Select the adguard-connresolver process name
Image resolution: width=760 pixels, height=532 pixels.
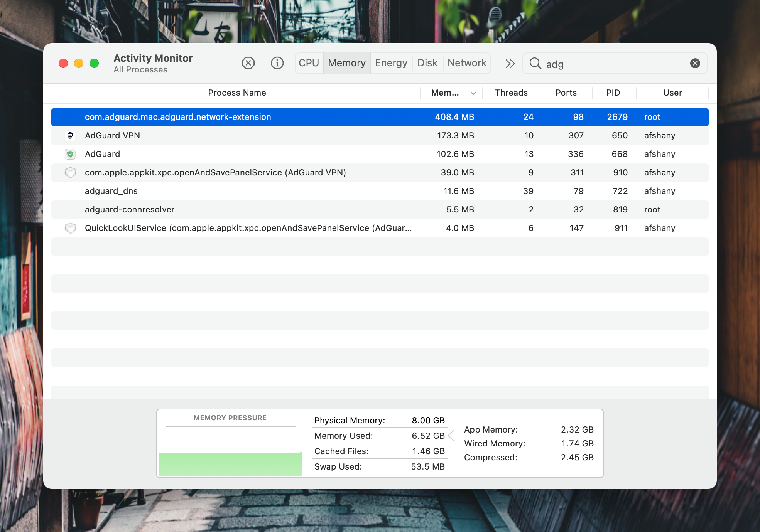130,209
